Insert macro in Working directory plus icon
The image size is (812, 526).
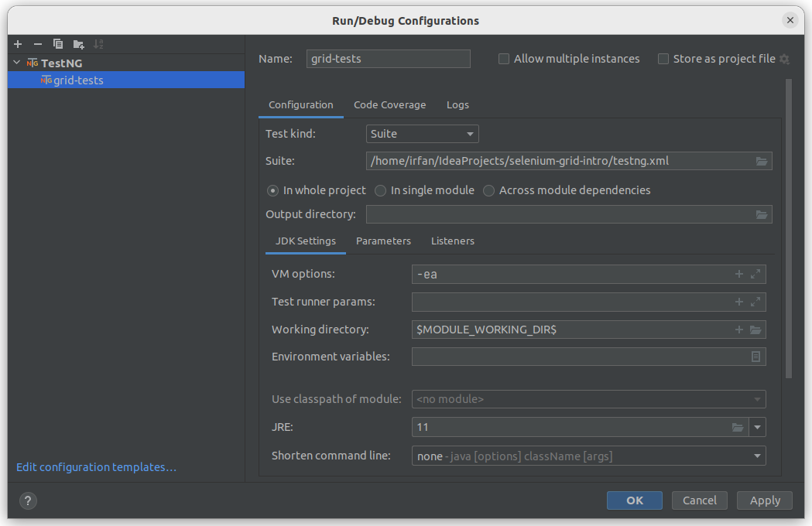click(x=739, y=330)
